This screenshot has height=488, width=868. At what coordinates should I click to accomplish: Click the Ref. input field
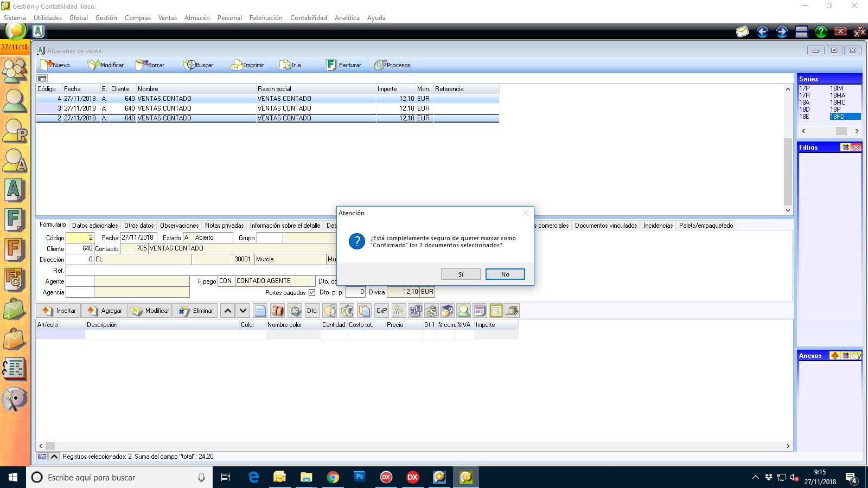(x=201, y=271)
